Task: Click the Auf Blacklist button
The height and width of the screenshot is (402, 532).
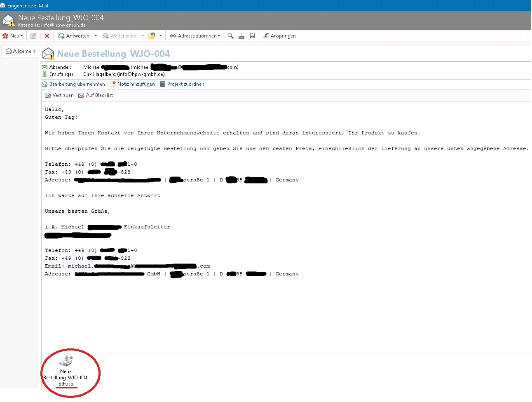Action: (96, 95)
